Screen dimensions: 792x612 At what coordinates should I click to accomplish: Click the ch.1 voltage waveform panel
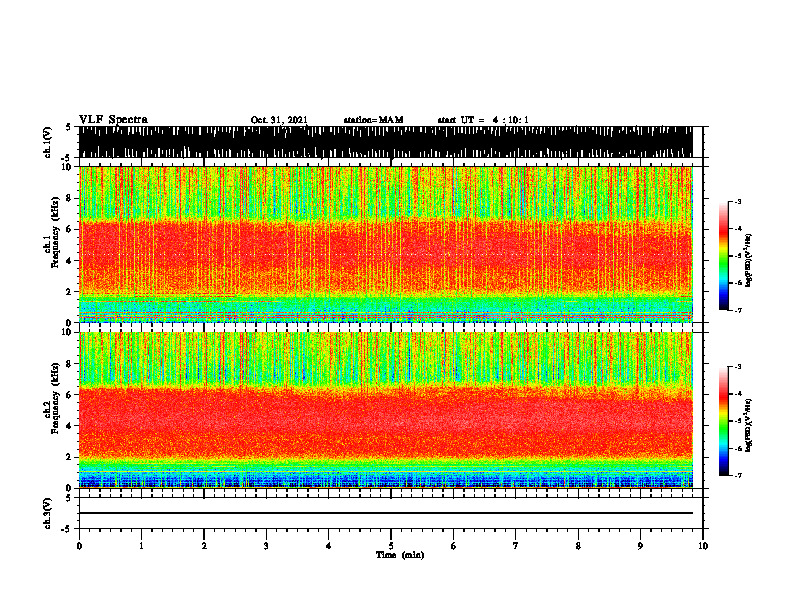tap(386, 142)
